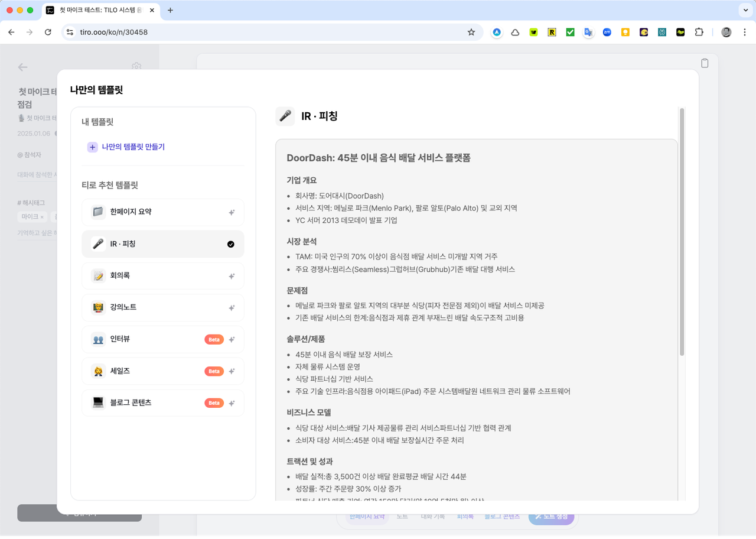The height and width of the screenshot is (539, 756).
Task: Select the 인터뷰 Beta template
Action: click(163, 339)
